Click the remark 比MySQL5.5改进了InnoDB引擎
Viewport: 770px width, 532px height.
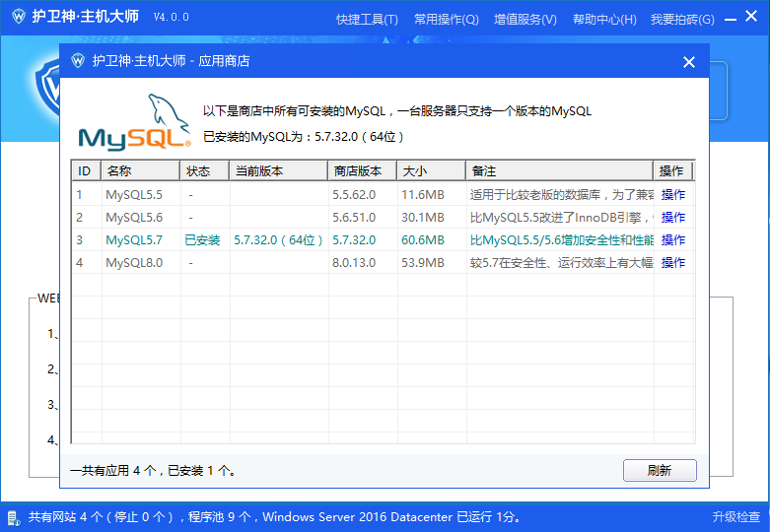click(x=562, y=218)
